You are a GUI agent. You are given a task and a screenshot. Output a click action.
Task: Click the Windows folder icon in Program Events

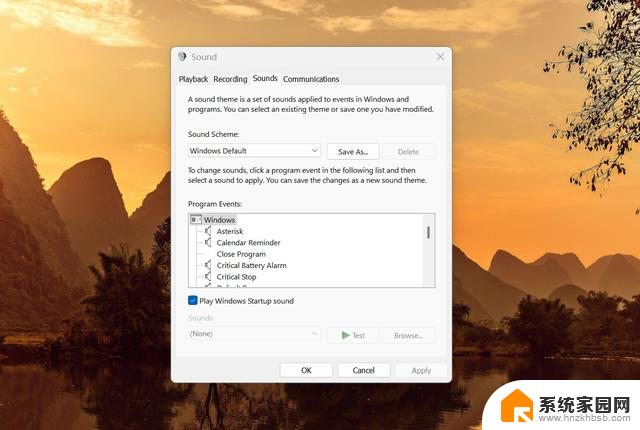click(x=196, y=219)
